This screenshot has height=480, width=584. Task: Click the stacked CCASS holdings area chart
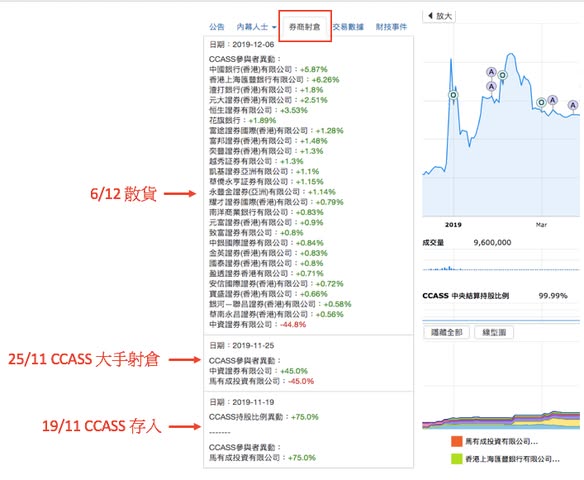click(x=501, y=420)
